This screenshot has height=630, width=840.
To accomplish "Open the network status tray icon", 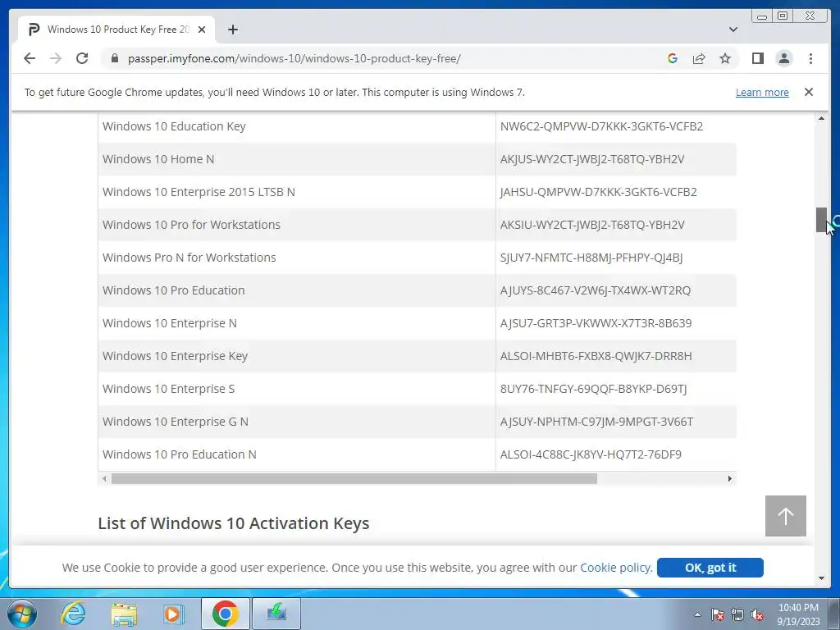I will pos(737,614).
